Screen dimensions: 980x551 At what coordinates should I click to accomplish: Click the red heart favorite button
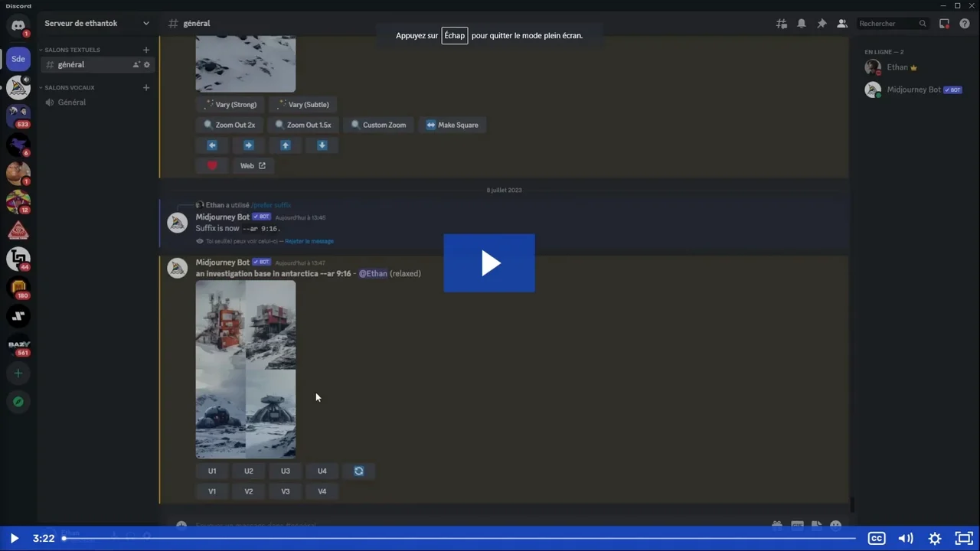click(x=212, y=165)
